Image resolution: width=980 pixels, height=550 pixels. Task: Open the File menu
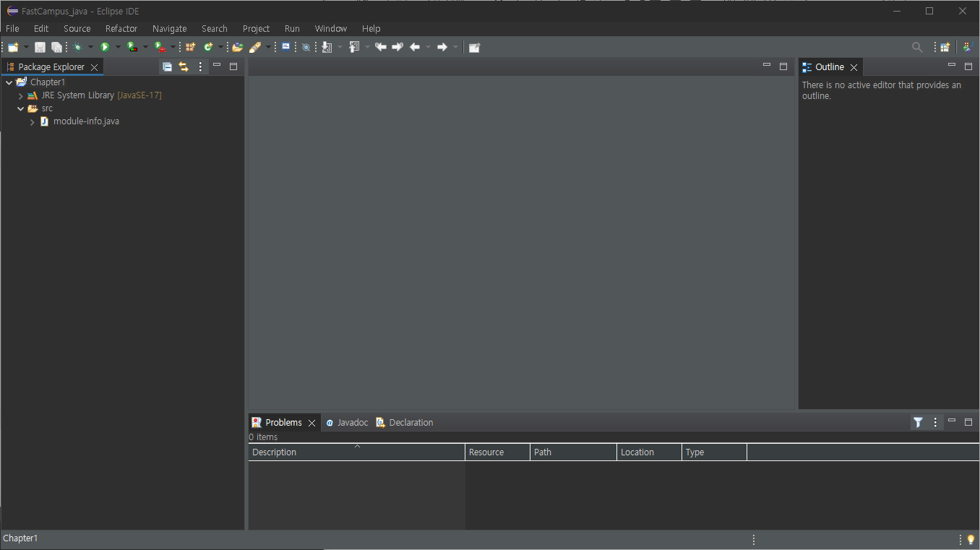[x=12, y=29]
